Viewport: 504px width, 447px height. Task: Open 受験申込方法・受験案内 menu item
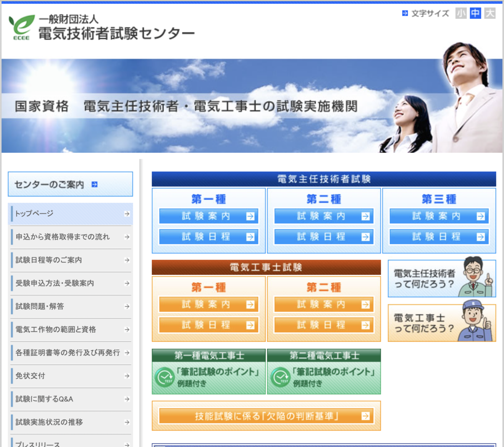71,283
